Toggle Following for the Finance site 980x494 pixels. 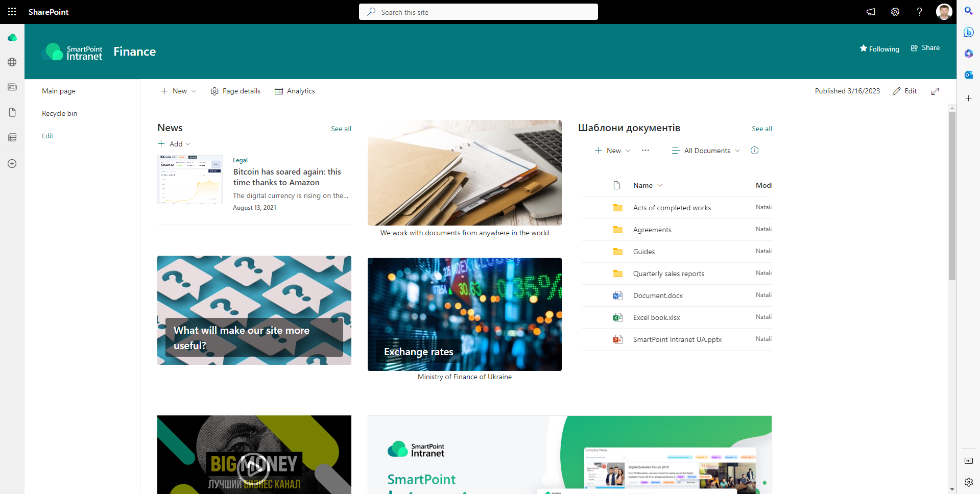pyautogui.click(x=879, y=48)
